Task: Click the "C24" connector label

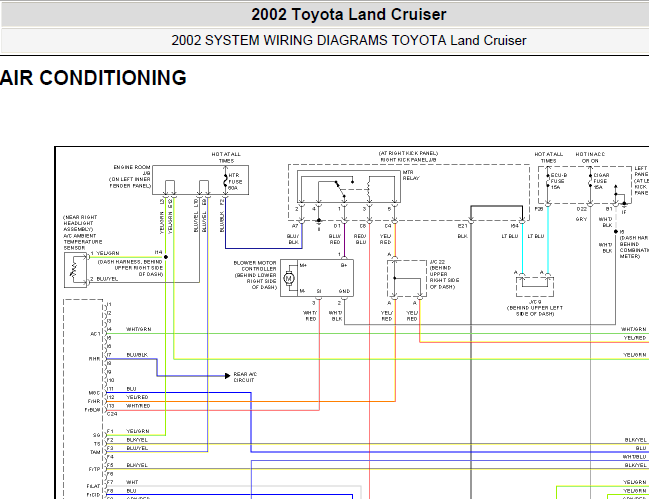Action: [112, 414]
